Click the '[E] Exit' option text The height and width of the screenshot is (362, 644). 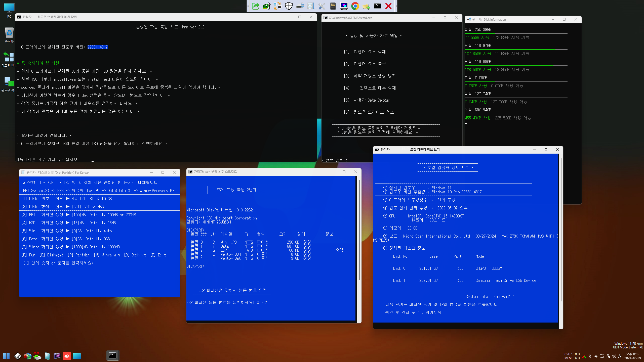[158, 255]
